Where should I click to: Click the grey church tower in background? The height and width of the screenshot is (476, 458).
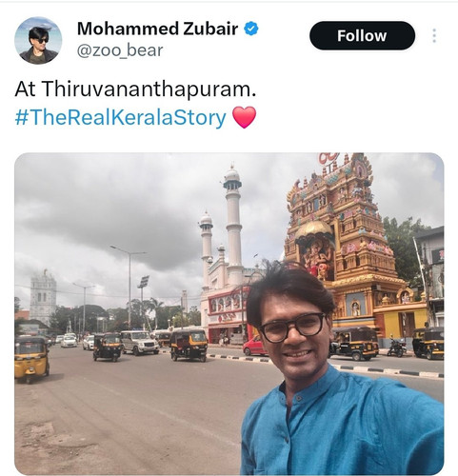tap(43, 297)
